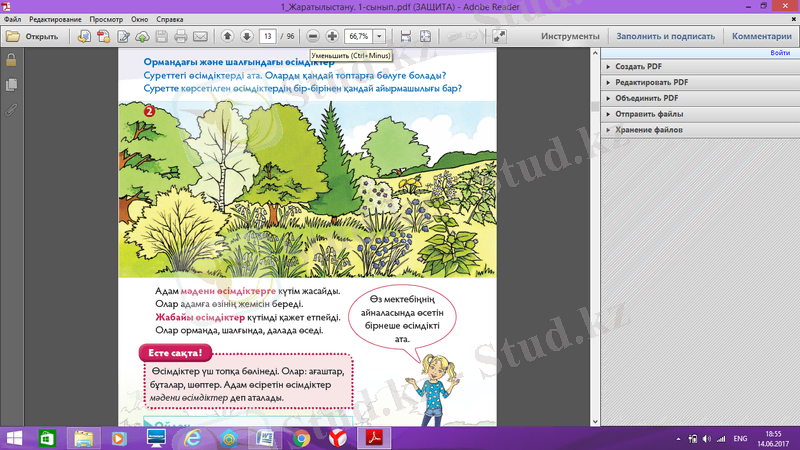Click the send by email envelope icon
The width and height of the screenshot is (800, 450).
pyautogui.click(x=200, y=36)
